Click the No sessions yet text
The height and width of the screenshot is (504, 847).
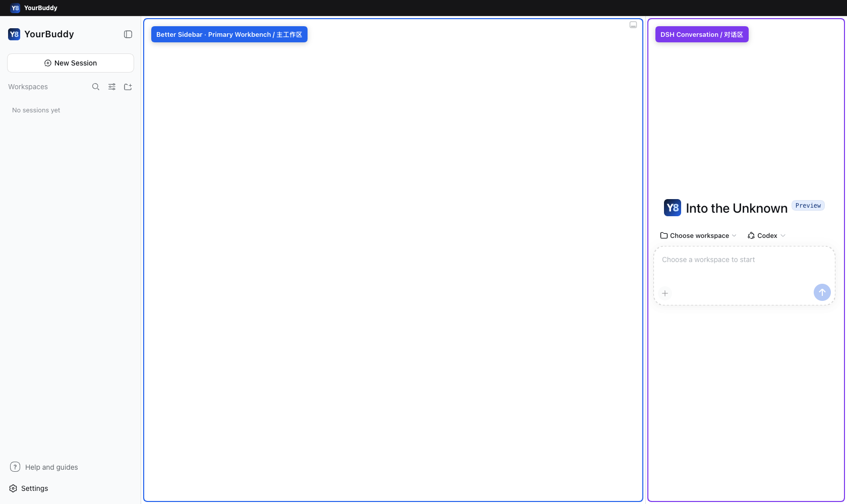[x=36, y=110]
